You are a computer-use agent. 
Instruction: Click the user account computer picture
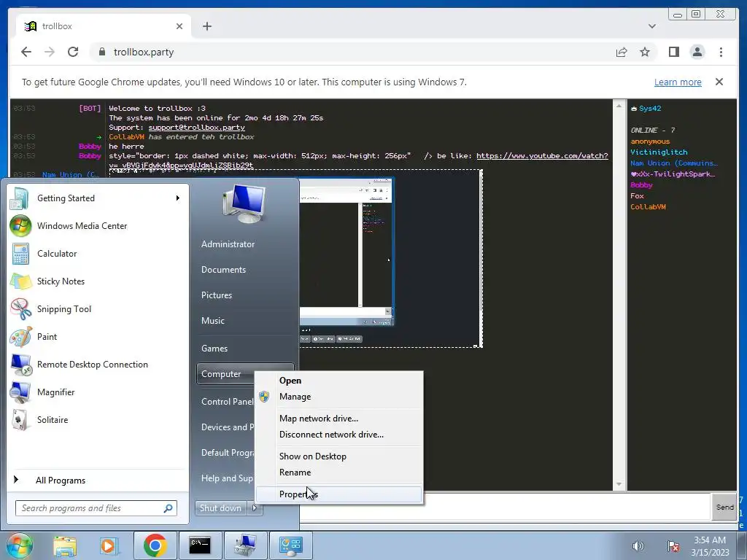pos(244,204)
